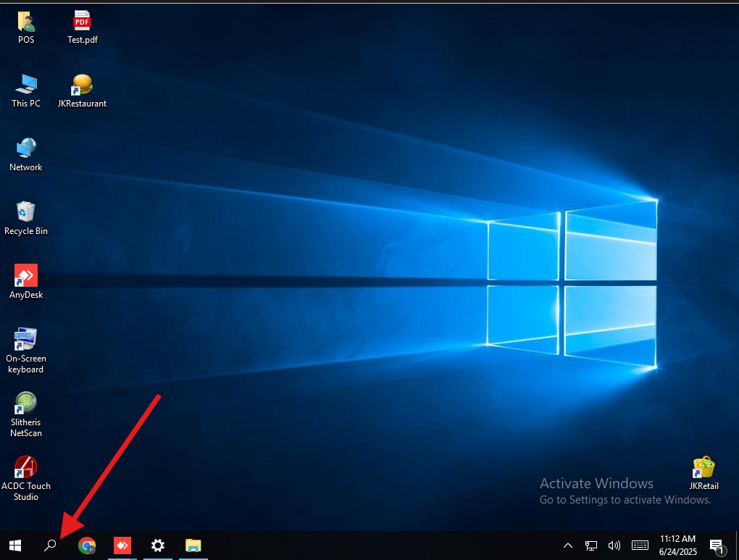The width and height of the screenshot is (739, 560).
Task: Open AnyDesk from the taskbar
Action: 122,546
